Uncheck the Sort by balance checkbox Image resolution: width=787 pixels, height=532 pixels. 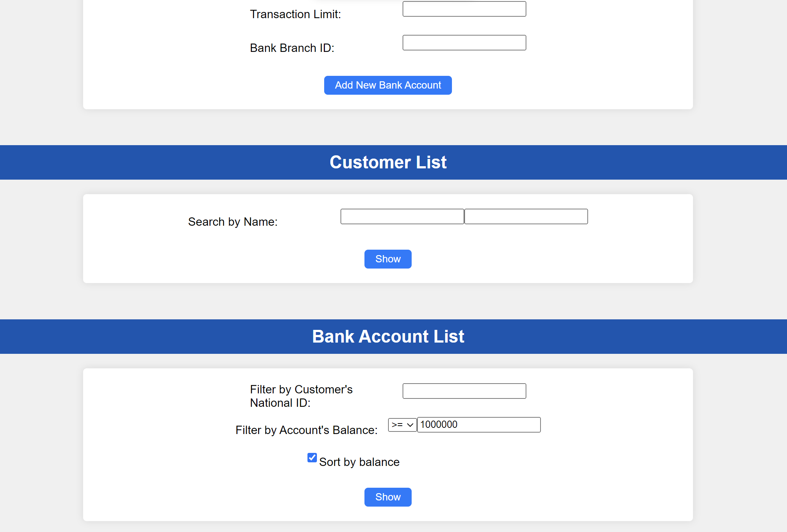tap(312, 458)
